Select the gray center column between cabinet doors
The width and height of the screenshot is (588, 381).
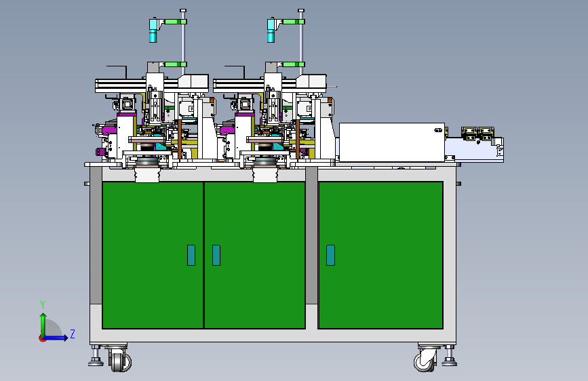point(311,235)
